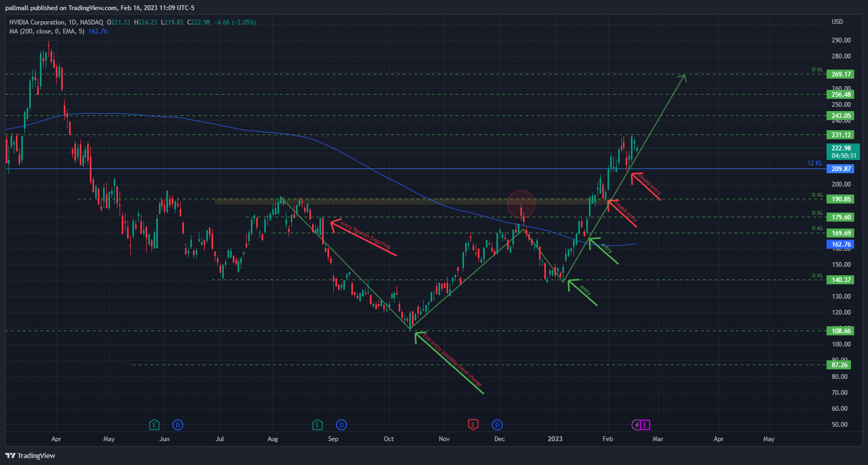The image size is (868, 465).
Task: Click the Feb label on time axis
Action: tap(608, 439)
